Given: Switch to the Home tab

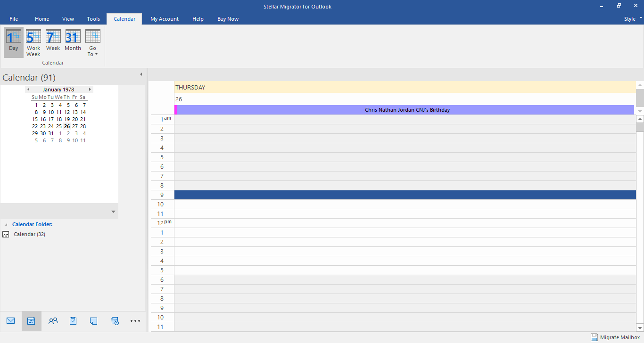Looking at the screenshot, I should point(42,19).
